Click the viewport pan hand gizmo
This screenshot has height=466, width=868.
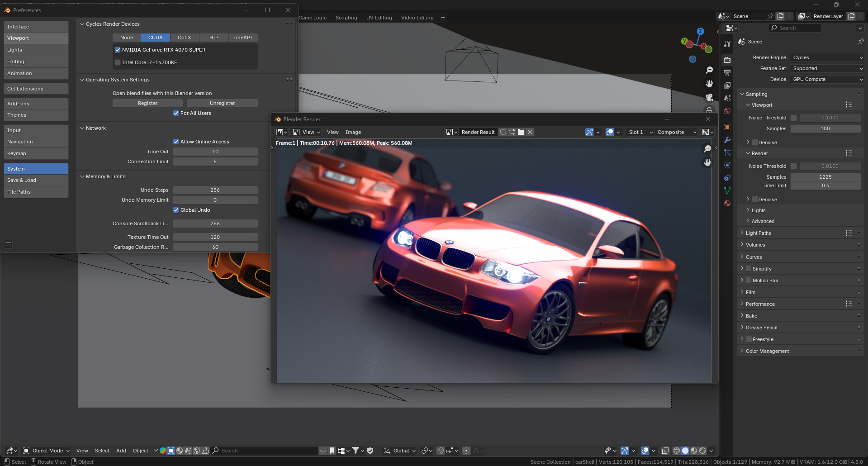click(x=709, y=84)
